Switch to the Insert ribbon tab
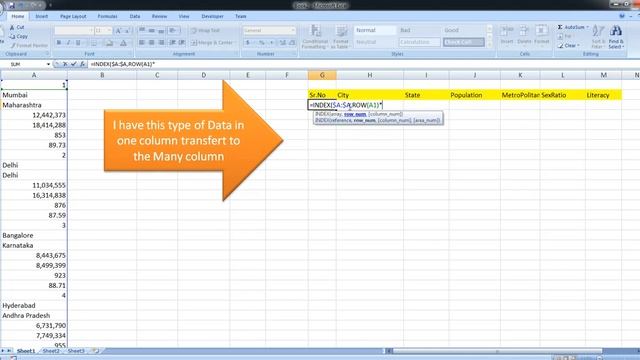This screenshot has width=640, height=360. click(42, 16)
